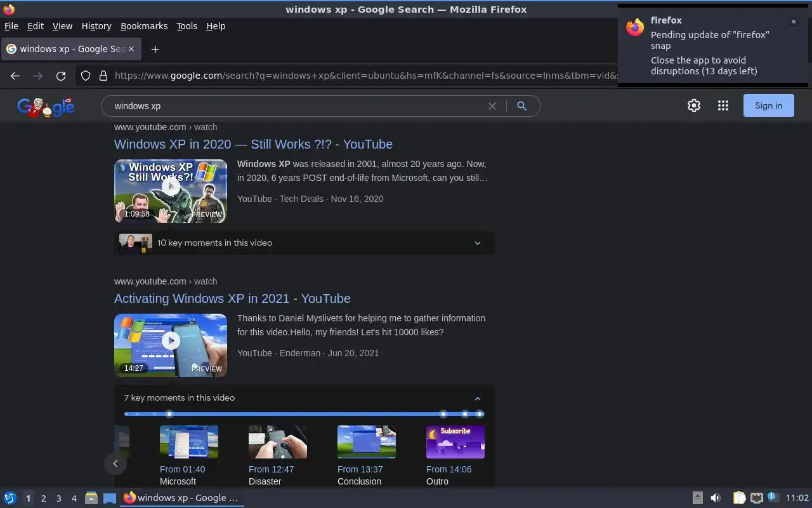Image resolution: width=812 pixels, height=508 pixels.
Task: Open a new tab with plus button
Action: pos(155,49)
